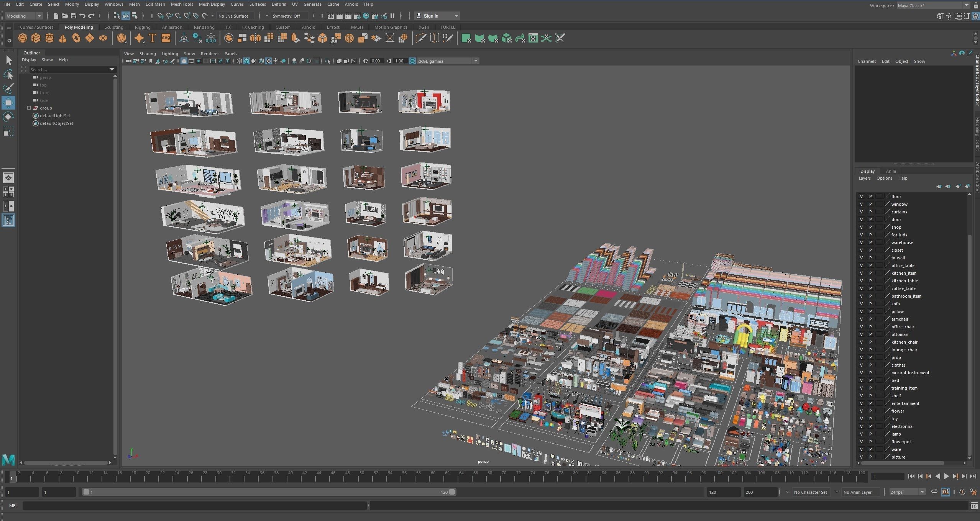Image resolution: width=980 pixels, height=521 pixels.
Task: Toggle visibility of the floor layer
Action: pyautogui.click(x=861, y=197)
